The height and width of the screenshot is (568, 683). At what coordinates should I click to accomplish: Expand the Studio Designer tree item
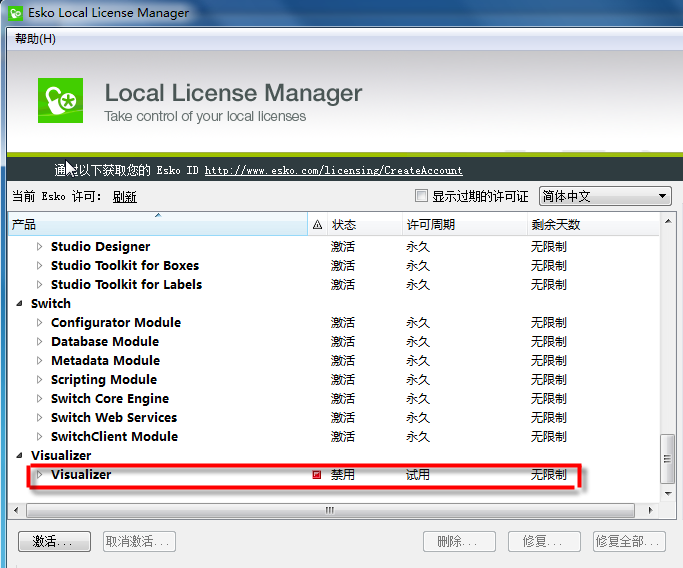point(40,247)
